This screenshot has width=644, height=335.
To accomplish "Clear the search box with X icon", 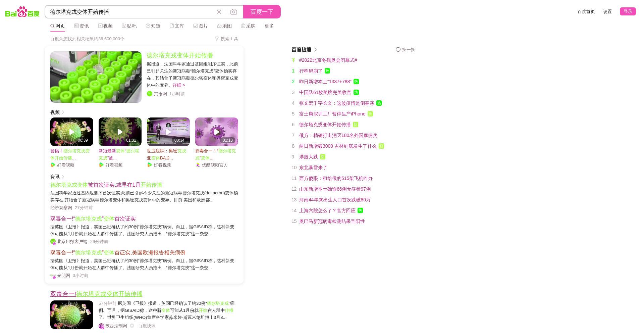I will pyautogui.click(x=219, y=12).
